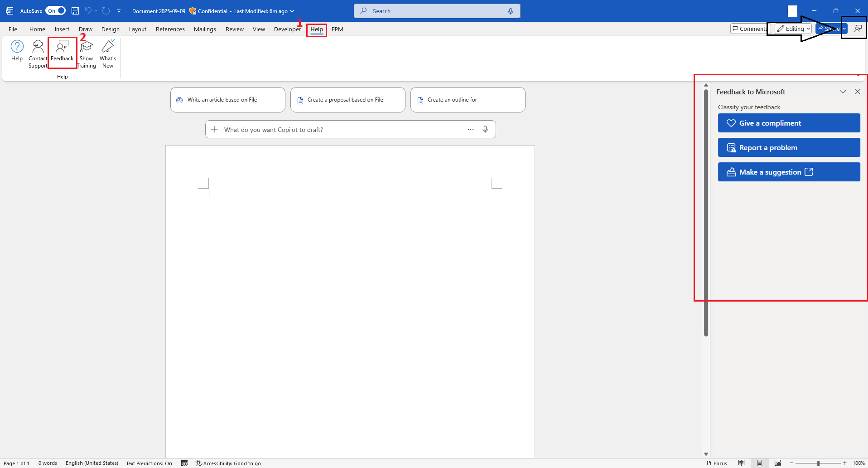This screenshot has width=868, height=468.
Task: Choose 'Create a proposal based on File'
Action: pos(348,100)
